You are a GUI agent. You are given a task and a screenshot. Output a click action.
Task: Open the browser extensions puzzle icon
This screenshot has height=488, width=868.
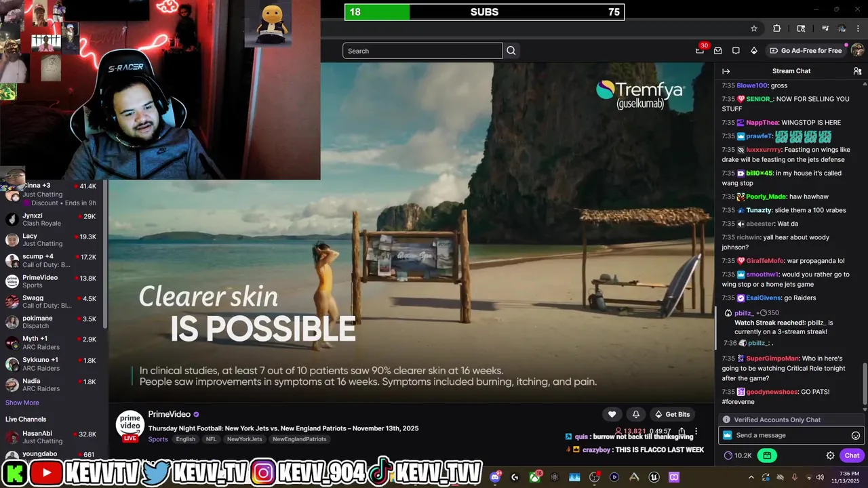pos(777,28)
